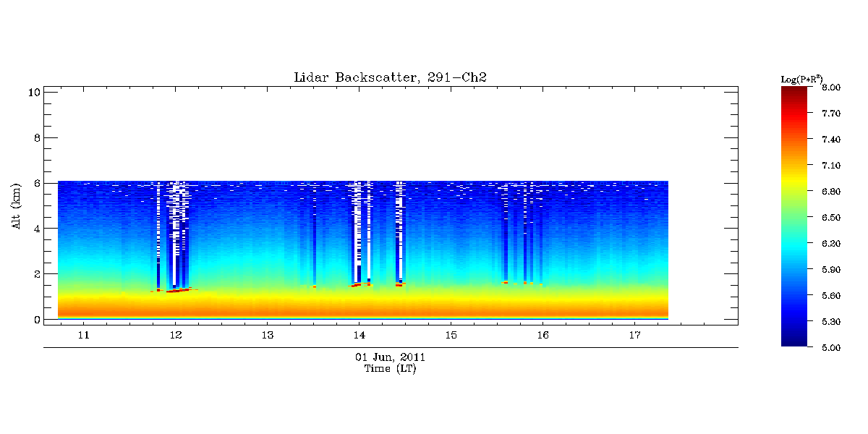This screenshot has width=868, height=434.
Task: Click x-axis tick label 17
Action: (634, 335)
